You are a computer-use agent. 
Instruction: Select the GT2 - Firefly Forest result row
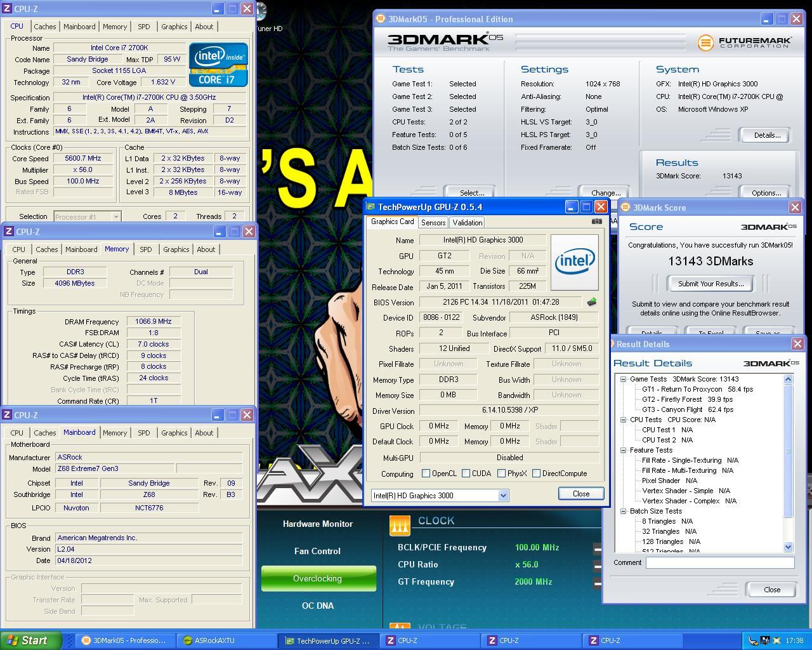pos(687,399)
